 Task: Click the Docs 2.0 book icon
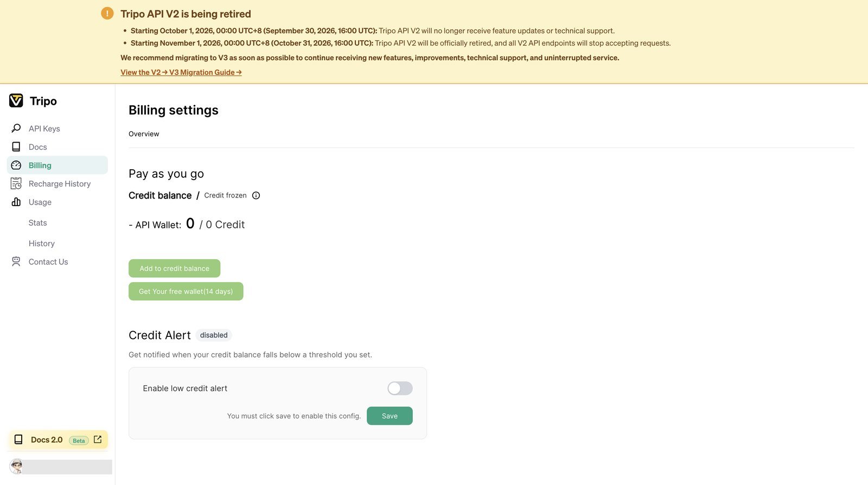[x=18, y=440]
